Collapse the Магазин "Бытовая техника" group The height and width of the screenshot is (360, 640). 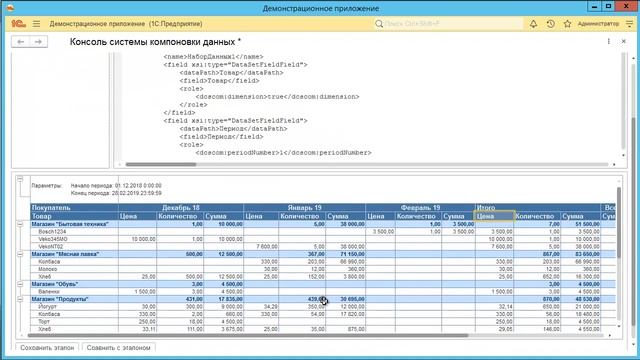[20, 224]
